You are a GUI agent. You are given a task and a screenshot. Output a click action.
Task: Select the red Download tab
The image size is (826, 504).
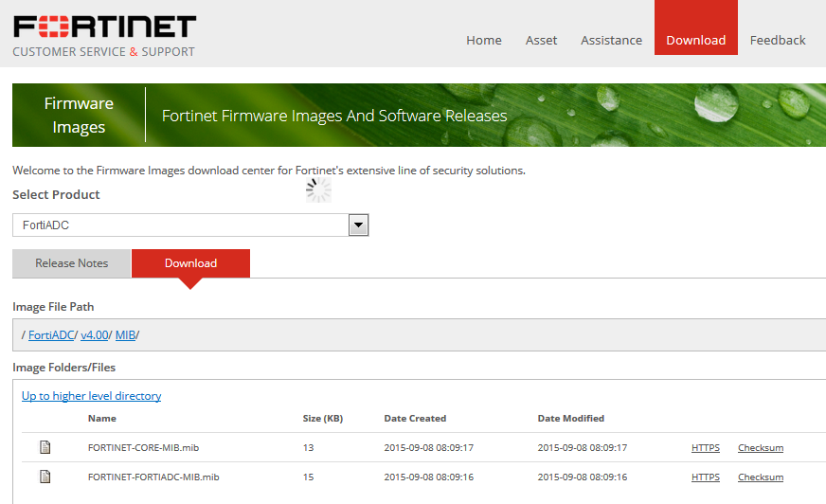click(x=190, y=263)
